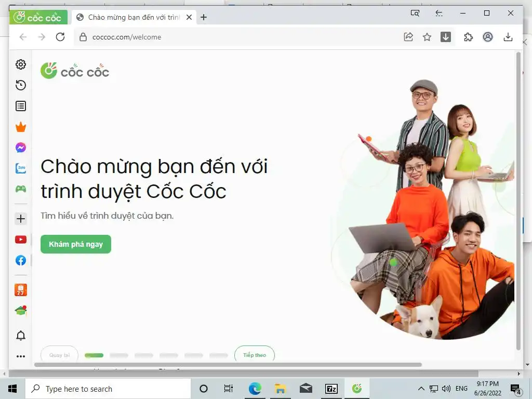Reload the current page
The height and width of the screenshot is (399, 532).
(x=60, y=37)
